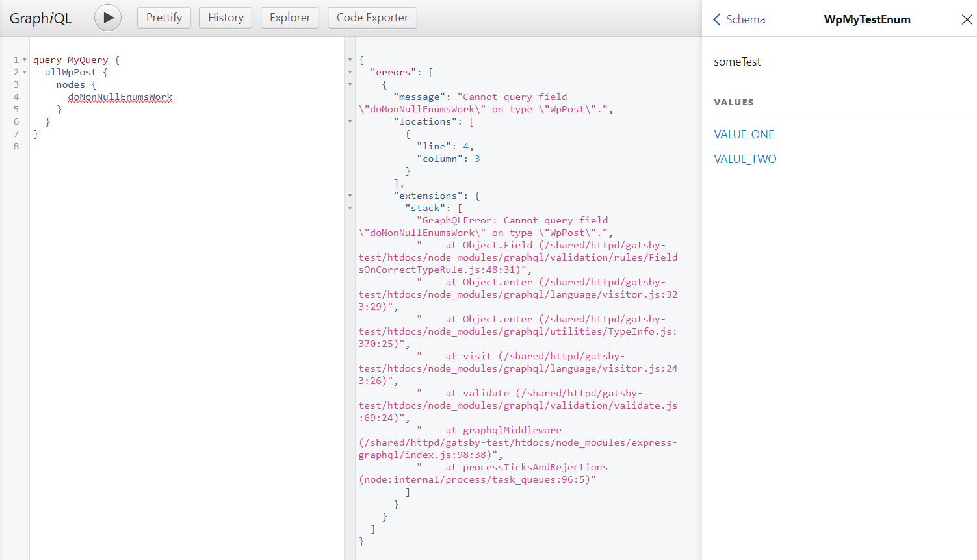
Task: Click the back chevron next to Schema
Action: pos(716,19)
